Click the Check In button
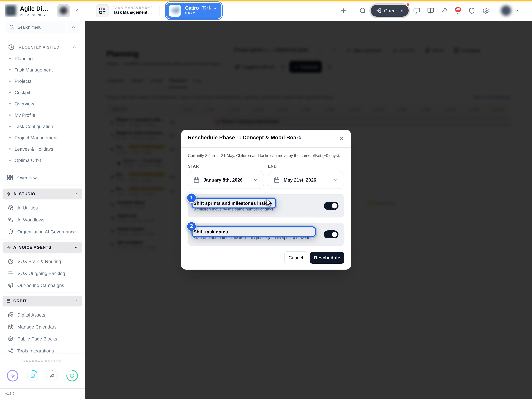 (x=389, y=11)
